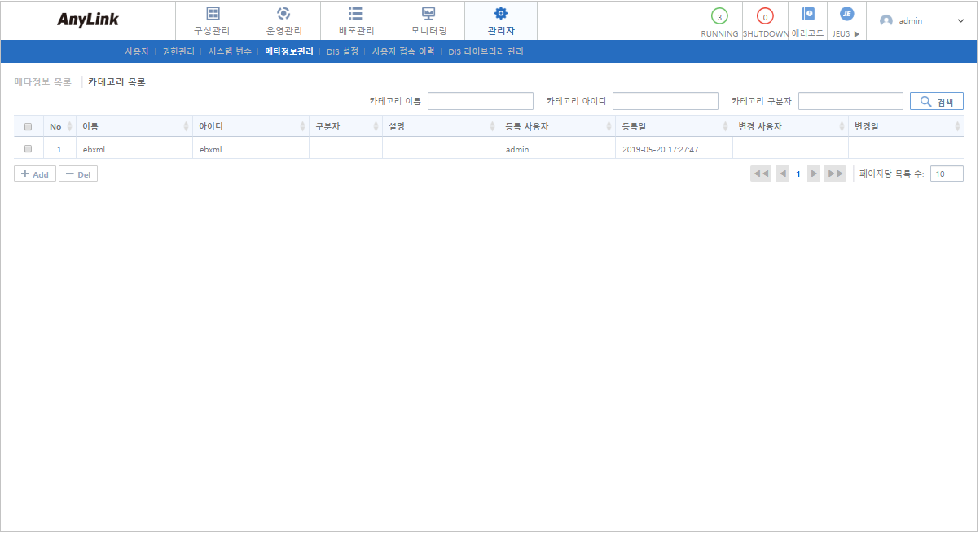Click the Add button
Viewport: 980px width, 536px height.
coord(35,174)
